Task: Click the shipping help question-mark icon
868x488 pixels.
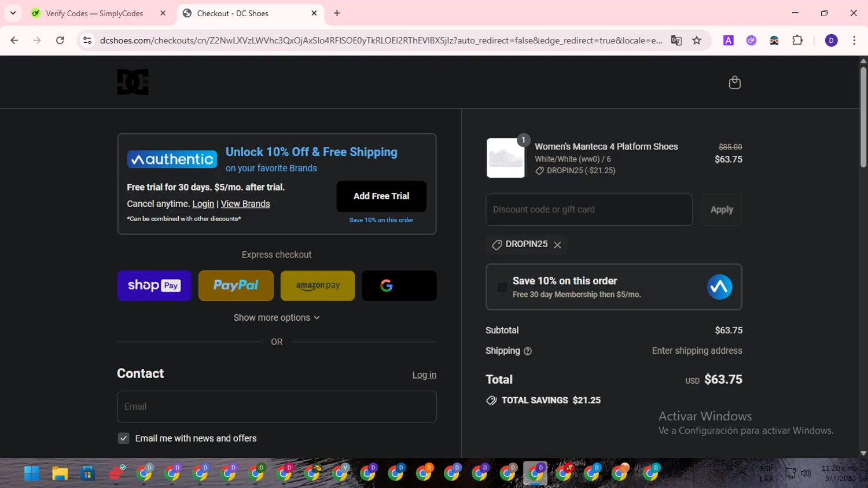Action: 527,351
